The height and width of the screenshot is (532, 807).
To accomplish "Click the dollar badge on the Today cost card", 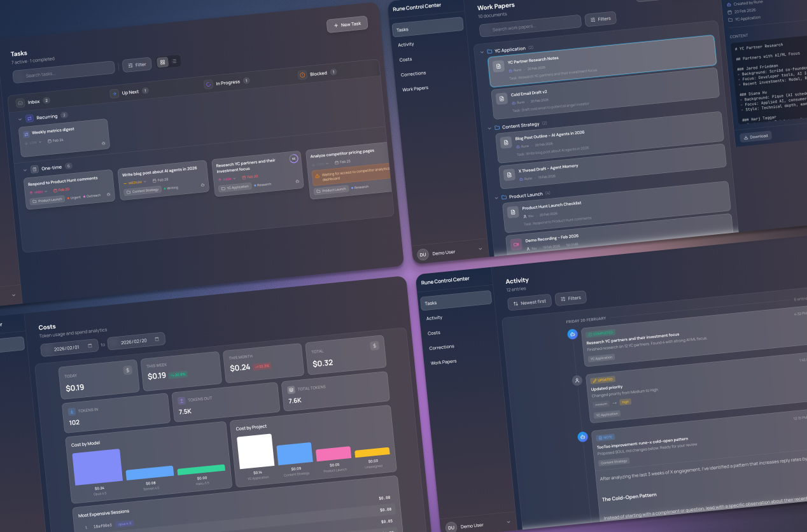I will (x=128, y=370).
